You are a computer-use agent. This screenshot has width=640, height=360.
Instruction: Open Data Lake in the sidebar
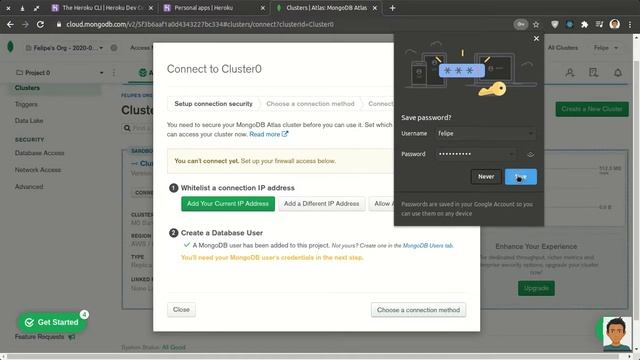(x=29, y=121)
